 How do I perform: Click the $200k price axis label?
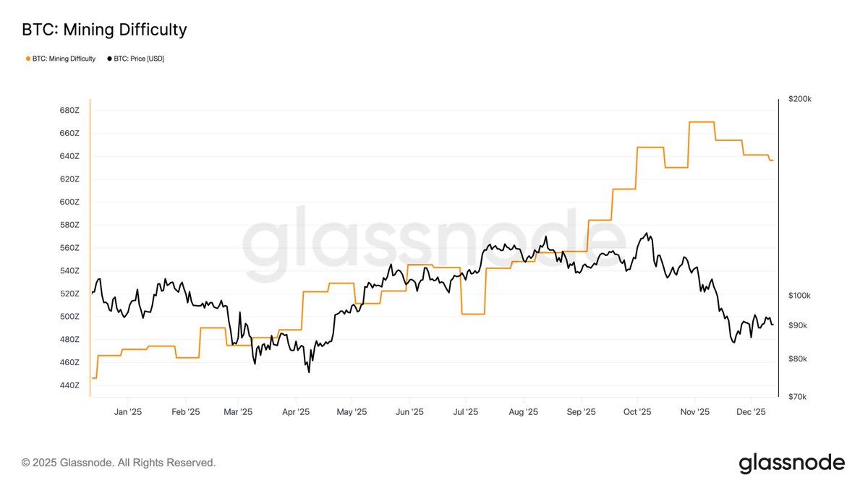point(800,99)
